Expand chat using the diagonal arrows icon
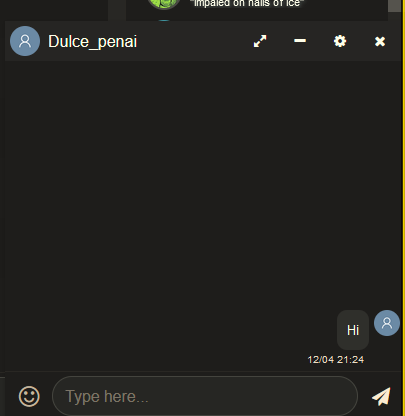Image resolution: width=405 pixels, height=416 pixels. click(260, 41)
